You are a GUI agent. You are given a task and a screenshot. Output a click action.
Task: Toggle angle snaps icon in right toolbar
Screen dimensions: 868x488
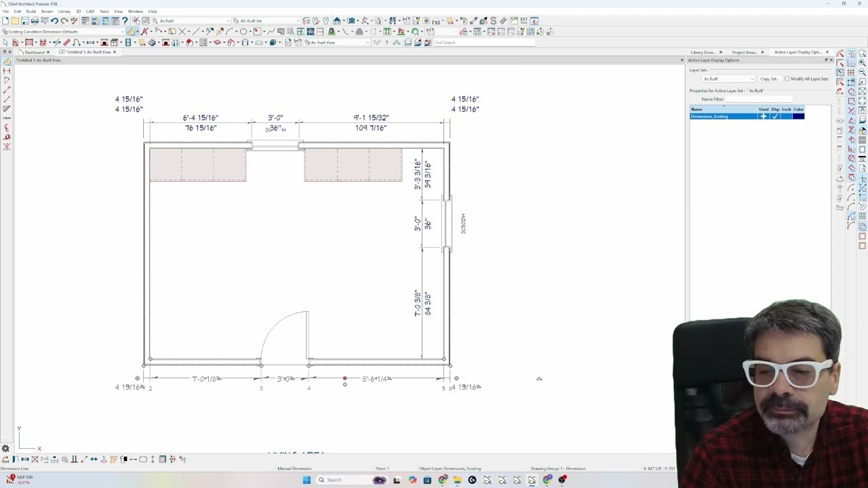(852, 62)
